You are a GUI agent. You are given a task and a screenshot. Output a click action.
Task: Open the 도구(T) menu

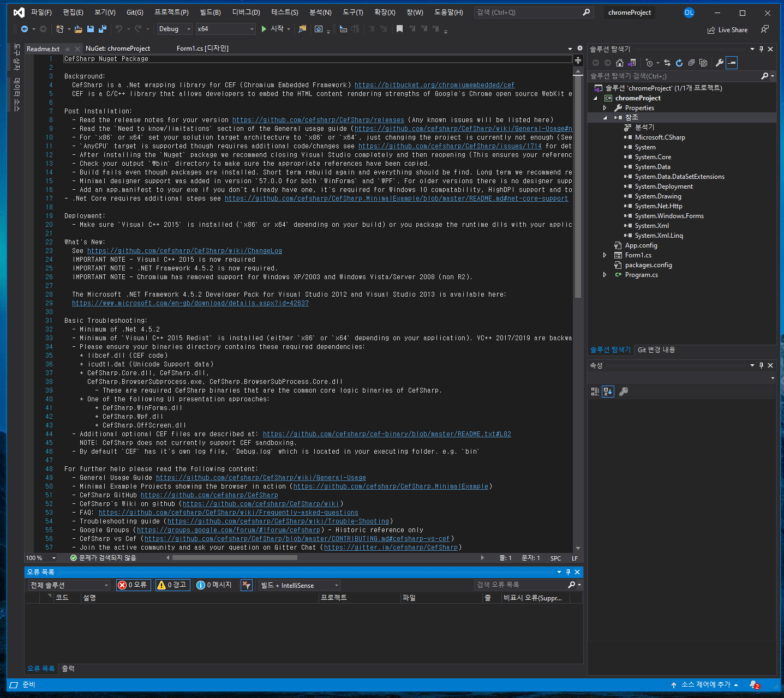353,12
